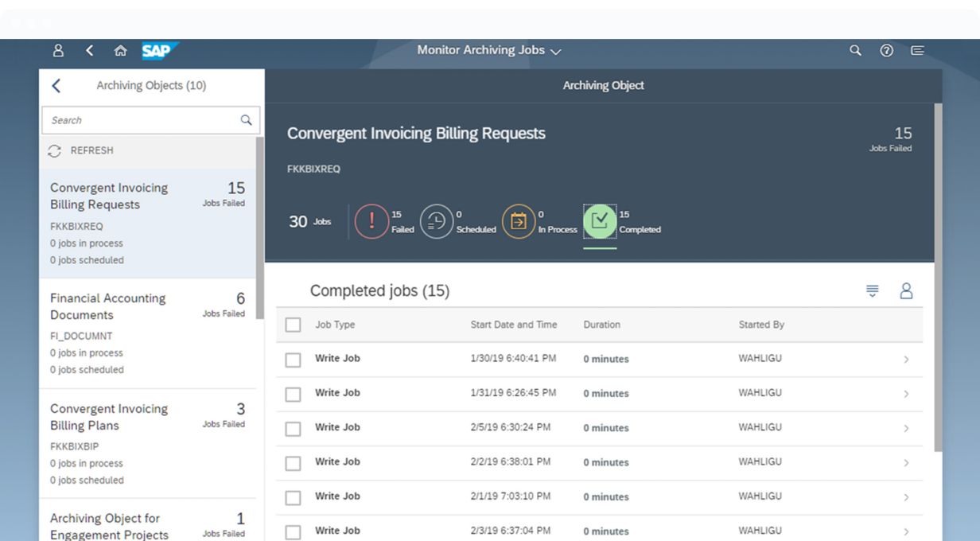980x541 pixels.
Task: Show failed jobs using red exclamation icon
Action: (371, 221)
